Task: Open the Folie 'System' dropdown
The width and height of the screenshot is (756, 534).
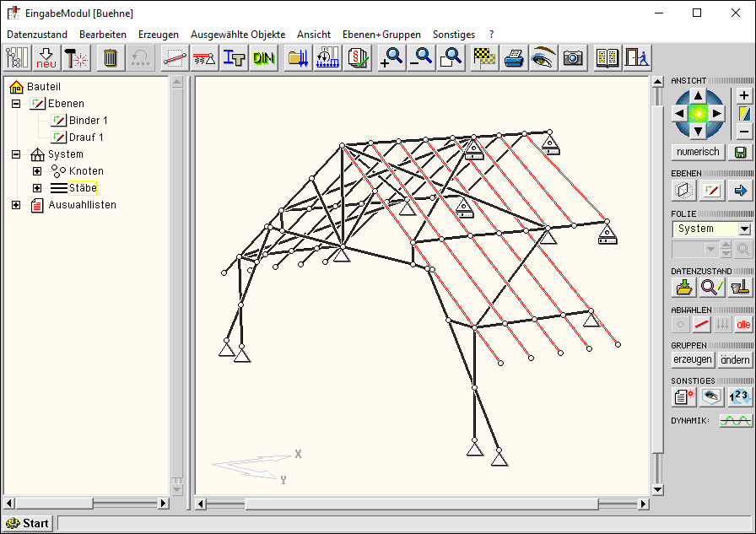Action: [x=743, y=229]
